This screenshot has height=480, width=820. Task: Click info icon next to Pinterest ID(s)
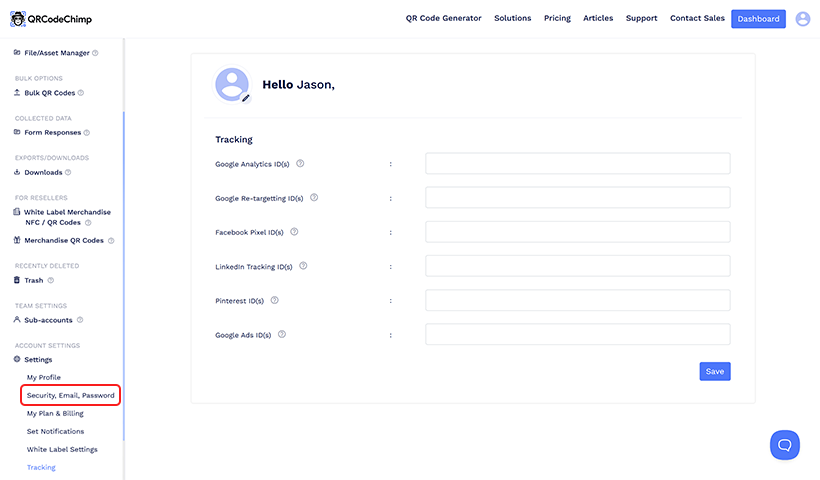[x=274, y=300]
